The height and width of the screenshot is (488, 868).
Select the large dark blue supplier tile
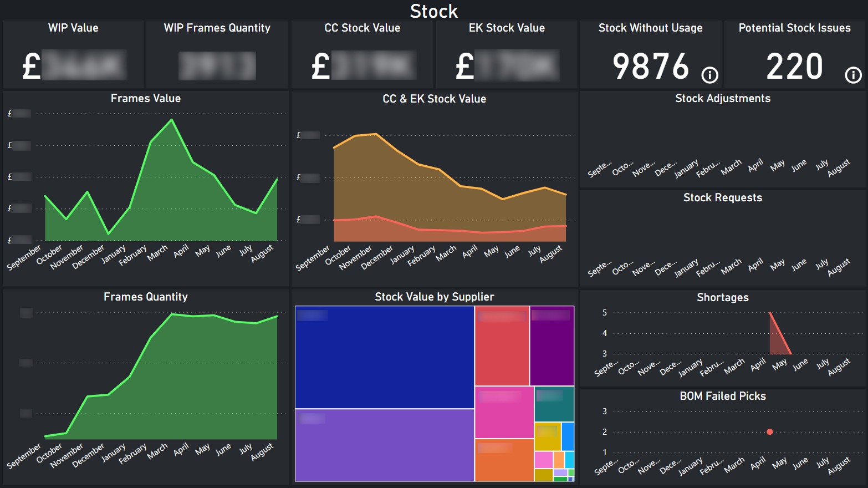[x=385, y=357]
